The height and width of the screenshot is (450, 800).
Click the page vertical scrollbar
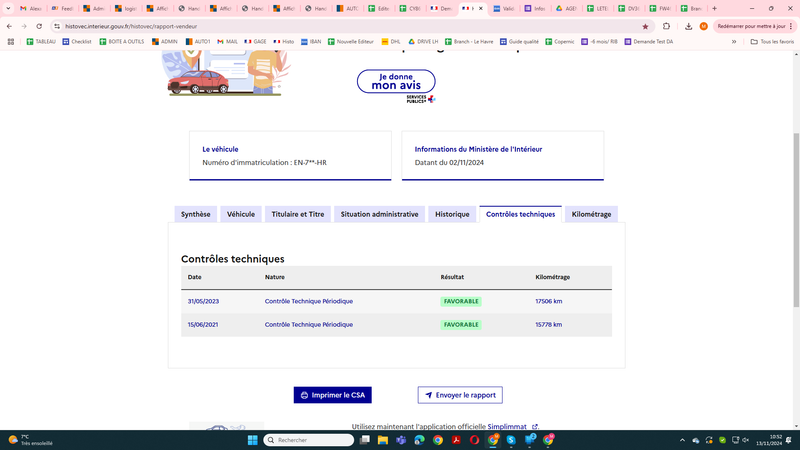[796, 219]
